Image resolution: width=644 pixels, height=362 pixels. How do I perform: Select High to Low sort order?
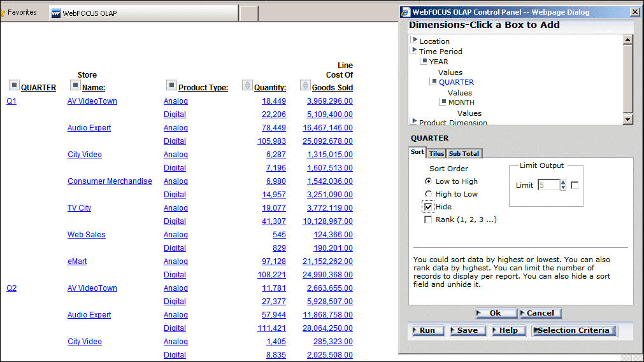tap(428, 193)
